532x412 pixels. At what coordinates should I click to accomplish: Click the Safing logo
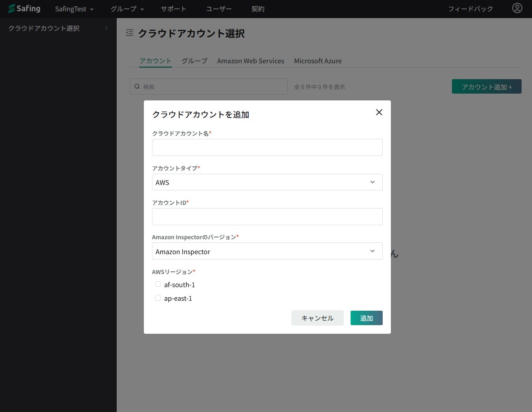pyautogui.click(x=24, y=9)
